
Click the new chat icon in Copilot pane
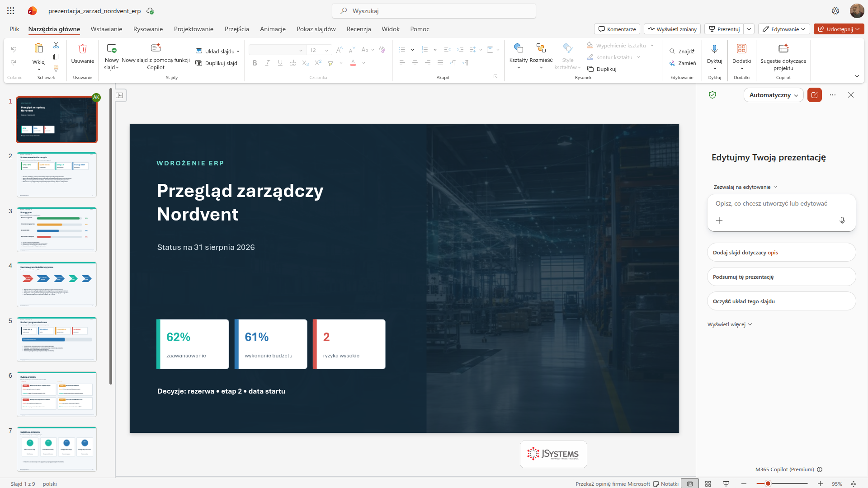pos(815,95)
